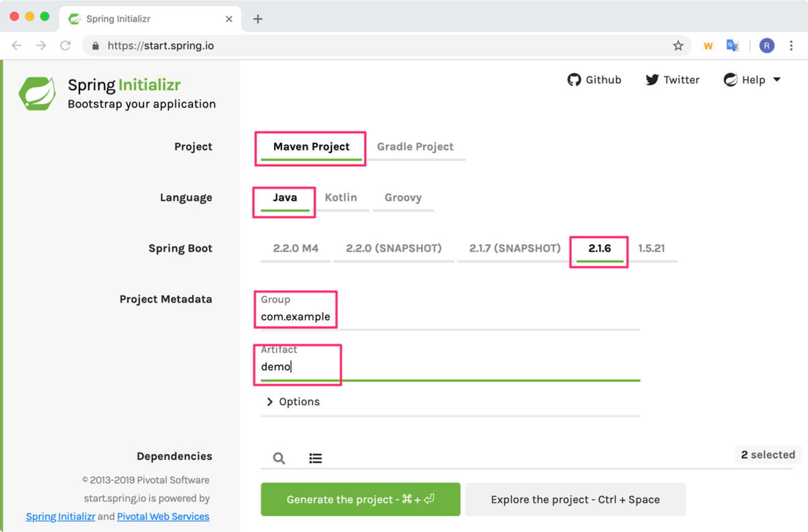Select Spring Boot 1.5.21
This screenshot has width=808, height=532.
[651, 248]
